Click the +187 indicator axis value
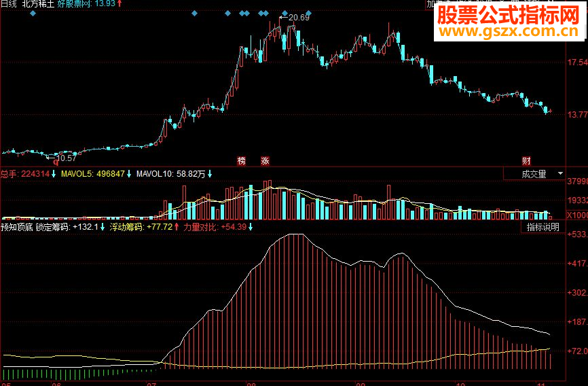The image size is (588, 386). (577, 322)
